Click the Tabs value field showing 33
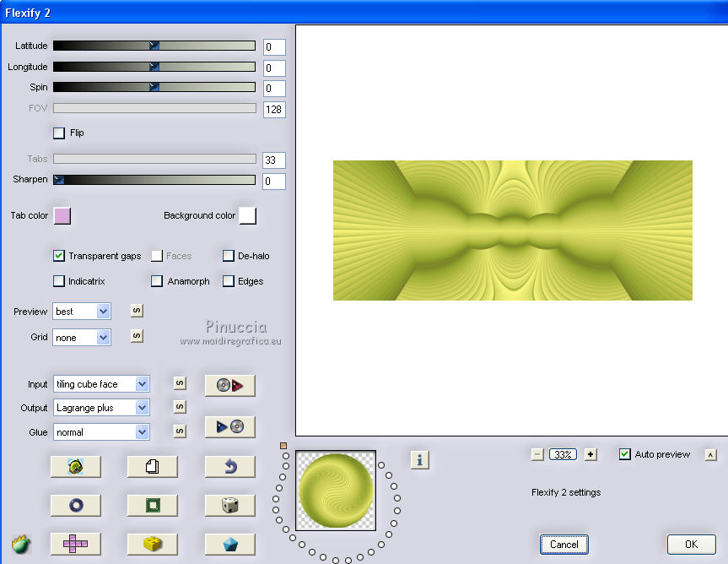This screenshot has width=728, height=564. (x=274, y=160)
